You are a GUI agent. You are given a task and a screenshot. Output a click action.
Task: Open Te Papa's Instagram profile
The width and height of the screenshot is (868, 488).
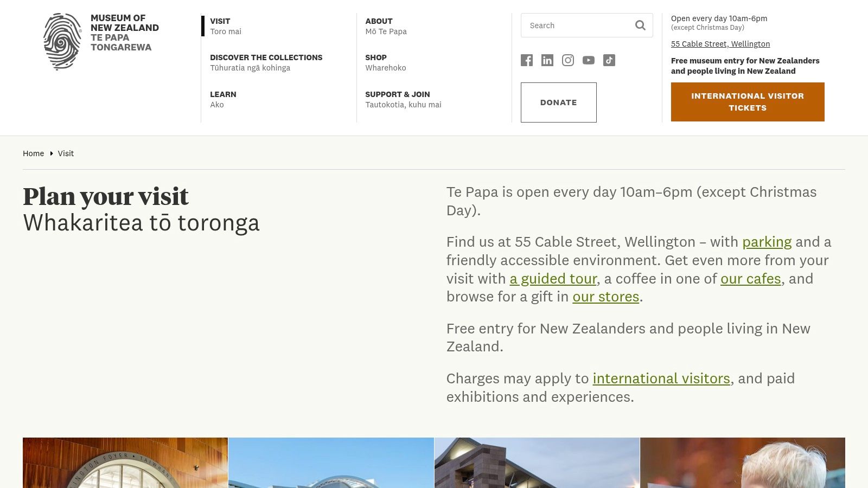[x=567, y=60]
